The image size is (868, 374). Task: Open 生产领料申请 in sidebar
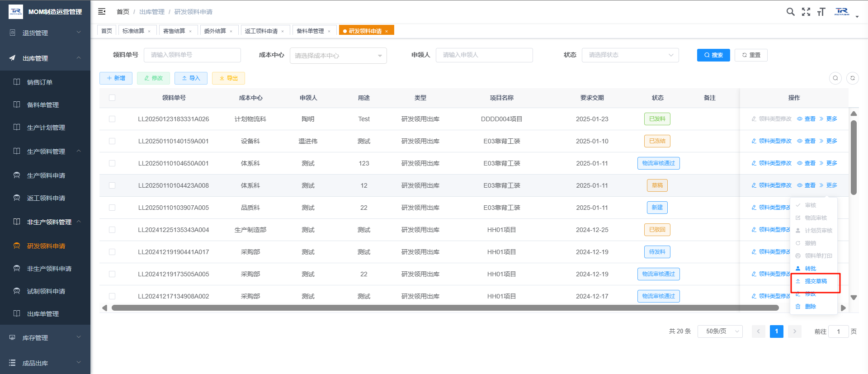point(45,175)
